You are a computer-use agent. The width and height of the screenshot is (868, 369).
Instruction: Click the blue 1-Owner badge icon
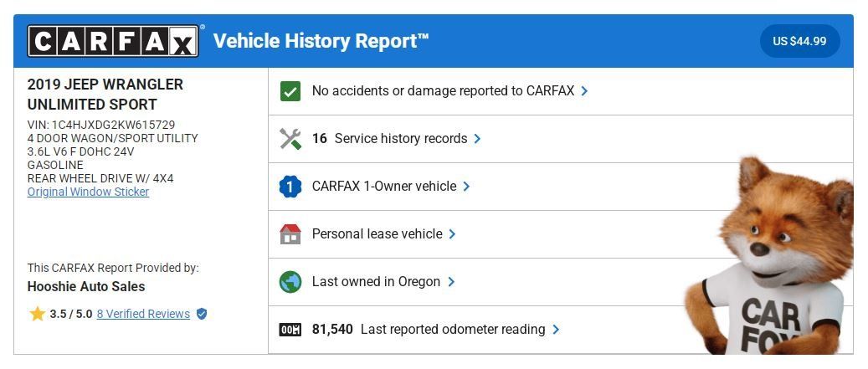coord(290,187)
